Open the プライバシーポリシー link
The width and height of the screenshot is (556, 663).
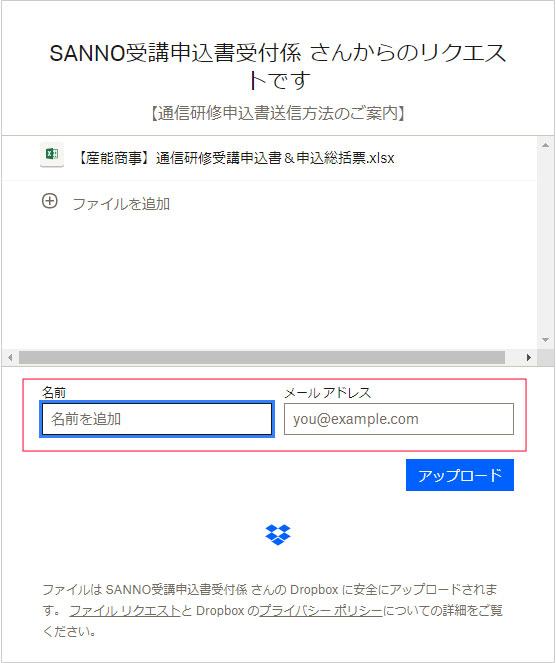click(x=321, y=611)
